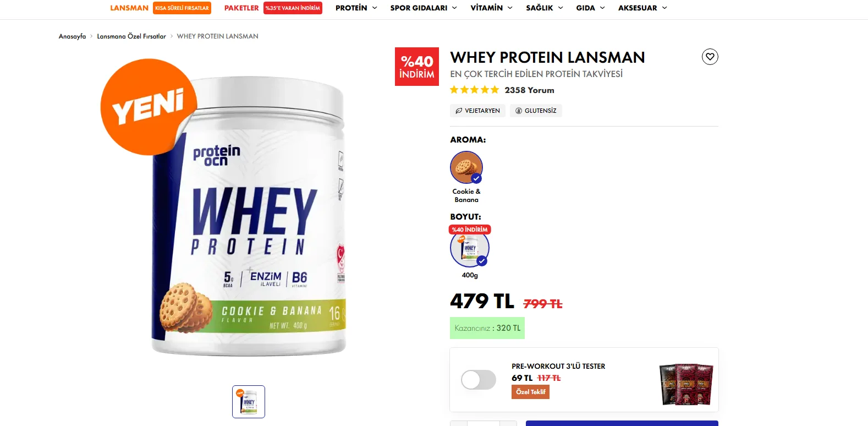This screenshot has height=426, width=868.
Task: Click the Glutensiz badge icon
Action: click(x=536, y=111)
